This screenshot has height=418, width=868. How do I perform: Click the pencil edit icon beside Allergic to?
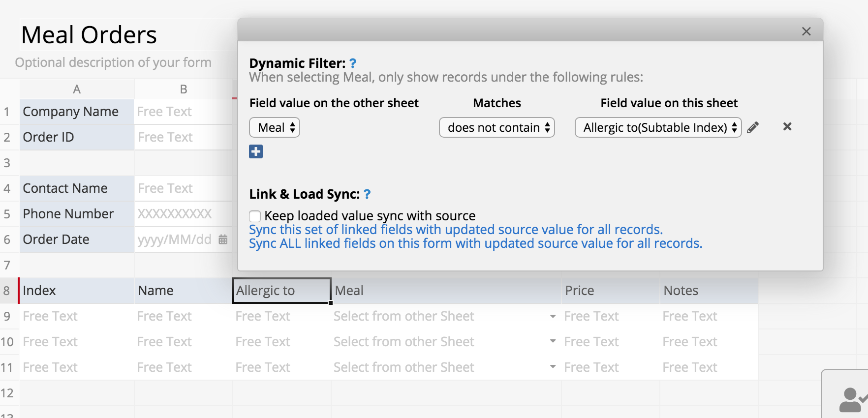pos(753,128)
